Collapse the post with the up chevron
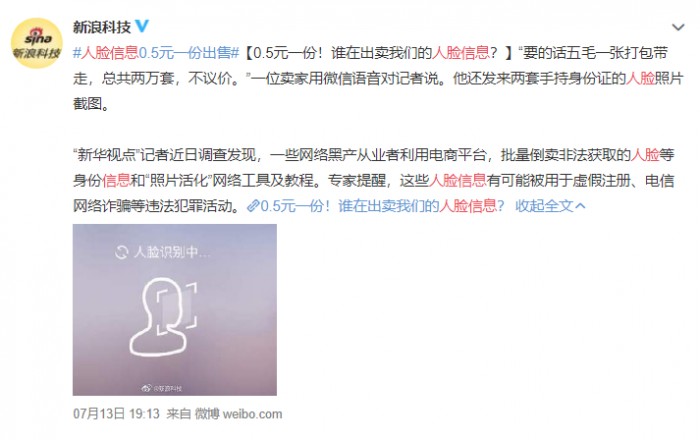This screenshot has height=440, width=700. coord(580,206)
